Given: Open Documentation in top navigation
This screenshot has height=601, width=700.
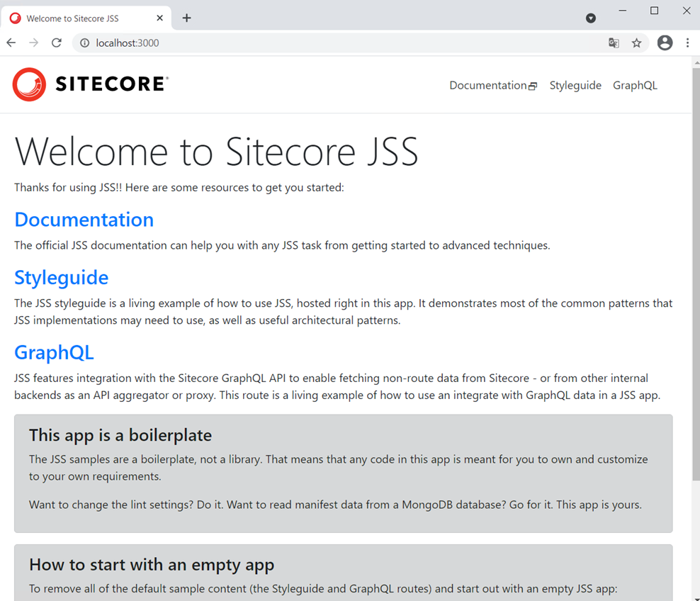Looking at the screenshot, I should [493, 85].
